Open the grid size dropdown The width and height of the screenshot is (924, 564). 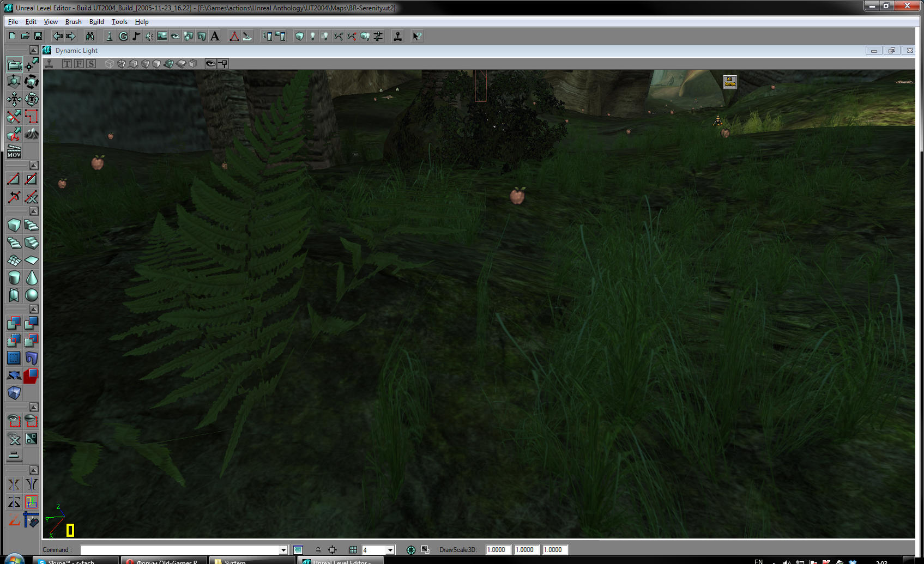[390, 550]
